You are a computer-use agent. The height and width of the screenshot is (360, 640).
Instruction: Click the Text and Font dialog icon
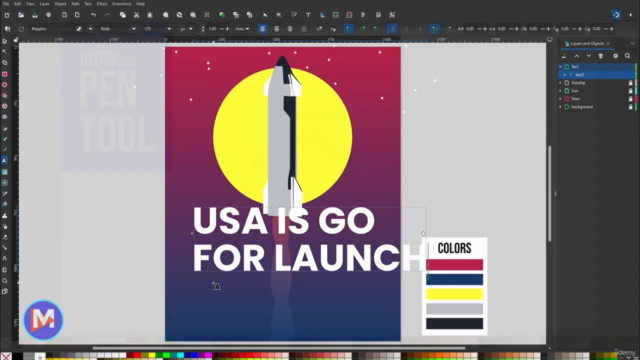pos(308,15)
